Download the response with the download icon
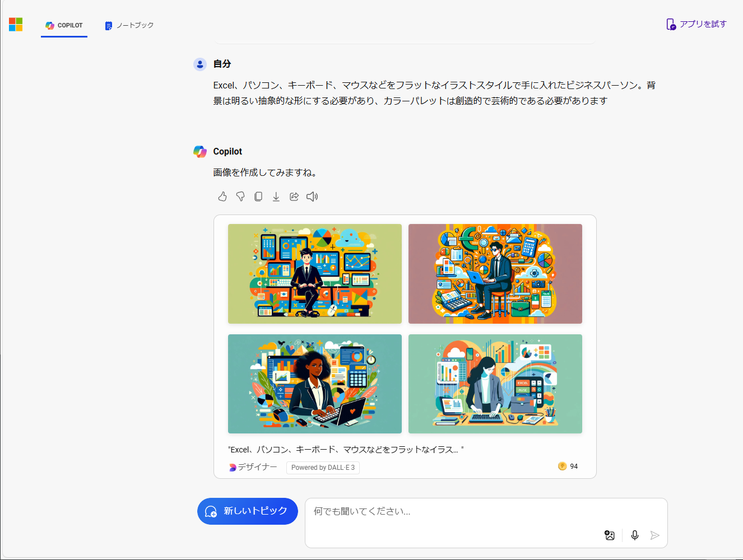Image resolution: width=743 pixels, height=560 pixels. (276, 197)
